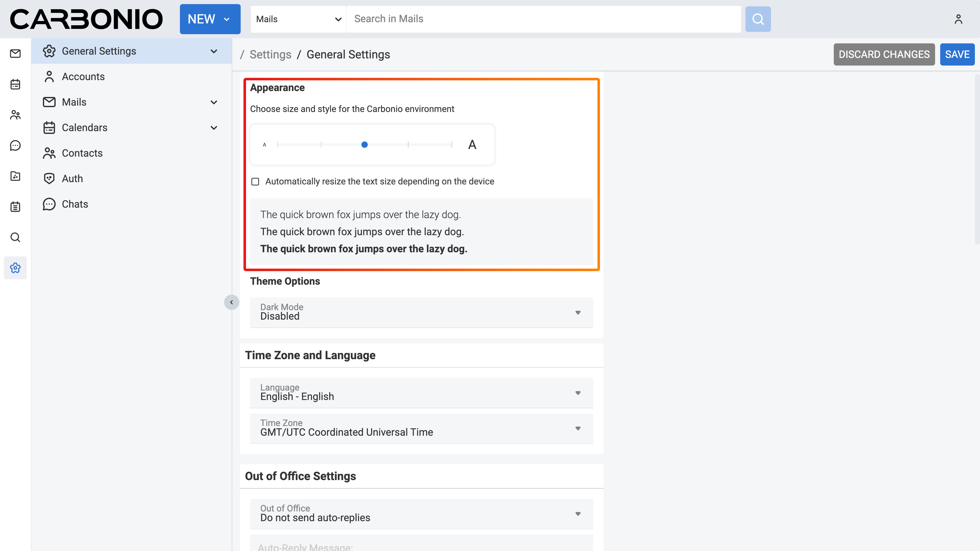
Task: Open the Time Zone dropdown
Action: coord(421,428)
